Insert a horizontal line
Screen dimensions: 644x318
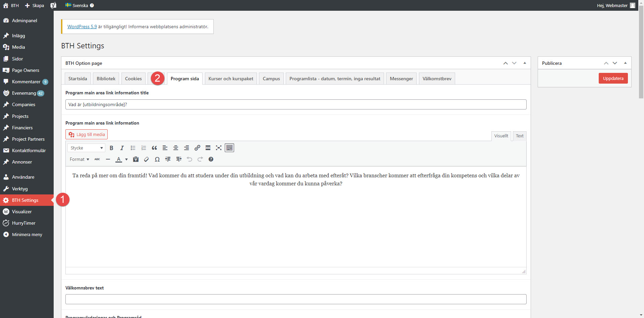[x=108, y=159]
